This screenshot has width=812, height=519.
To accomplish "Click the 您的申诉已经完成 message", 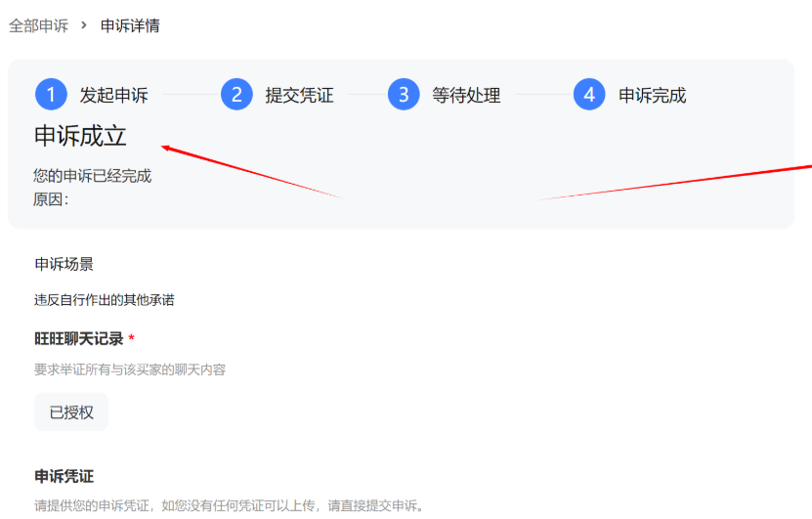I will [92, 176].
